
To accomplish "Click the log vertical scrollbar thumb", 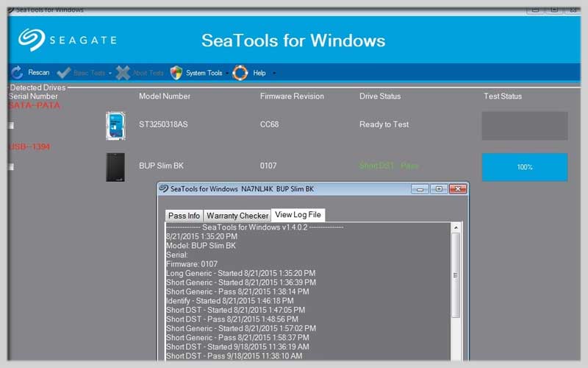I will [x=456, y=275].
